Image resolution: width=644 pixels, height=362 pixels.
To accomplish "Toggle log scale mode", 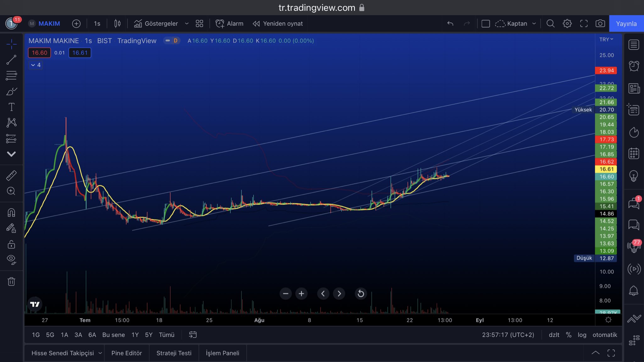I will [582, 335].
